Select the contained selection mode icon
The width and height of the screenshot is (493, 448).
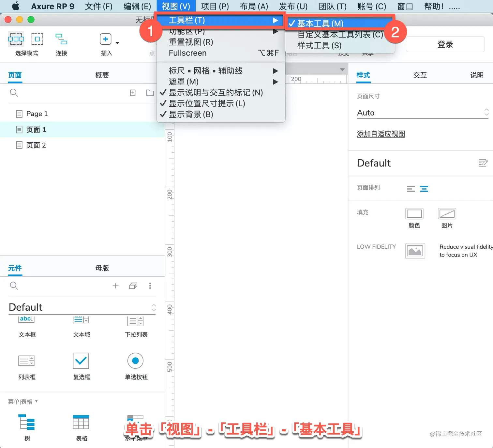click(x=37, y=39)
